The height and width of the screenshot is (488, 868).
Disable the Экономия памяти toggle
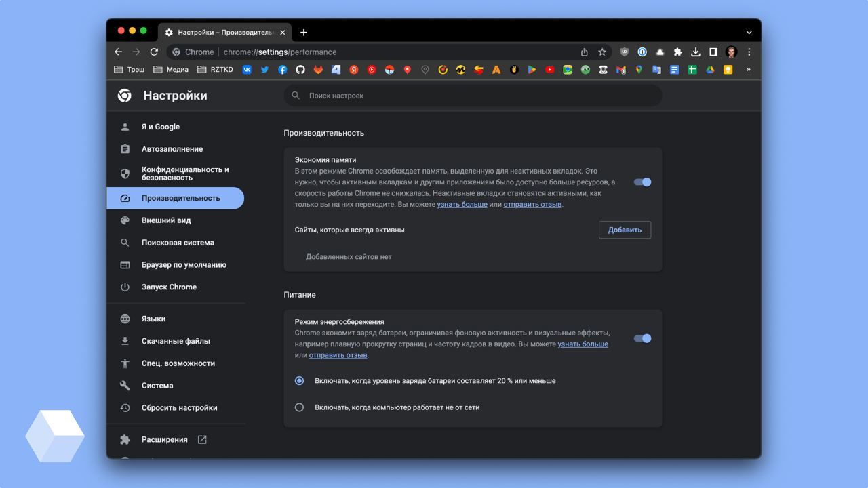coord(642,182)
